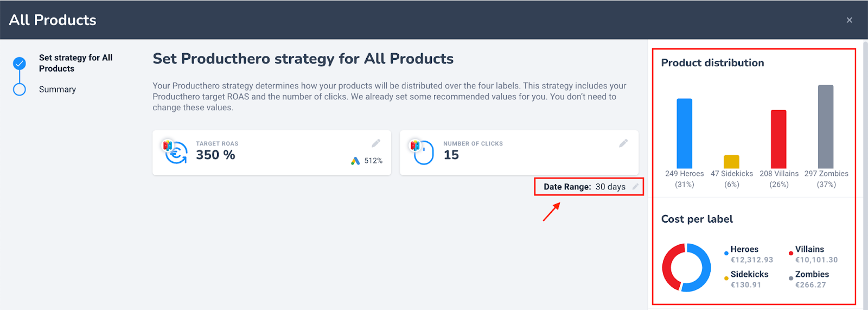Click the Set Producthero strategy heading
868x310 pixels.
coord(303,59)
